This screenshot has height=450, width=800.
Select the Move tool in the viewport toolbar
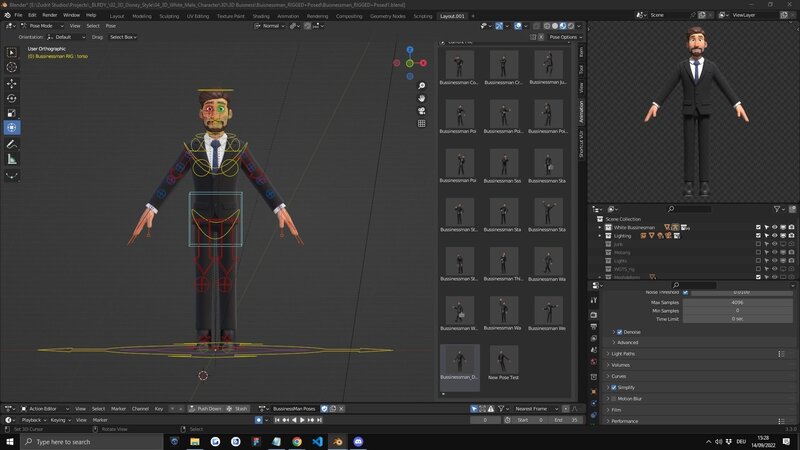[x=12, y=82]
